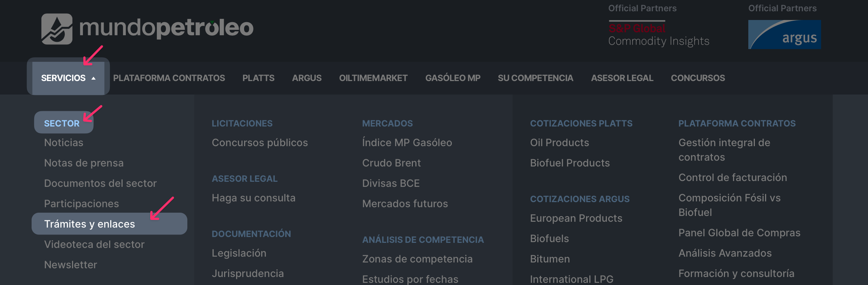Open Jurisprudencia link
The height and width of the screenshot is (285, 868).
pos(248,273)
